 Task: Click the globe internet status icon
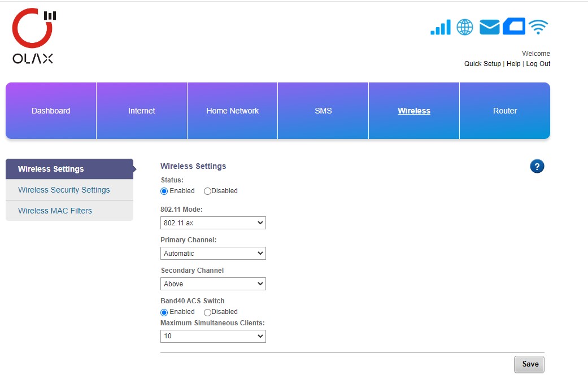click(465, 27)
